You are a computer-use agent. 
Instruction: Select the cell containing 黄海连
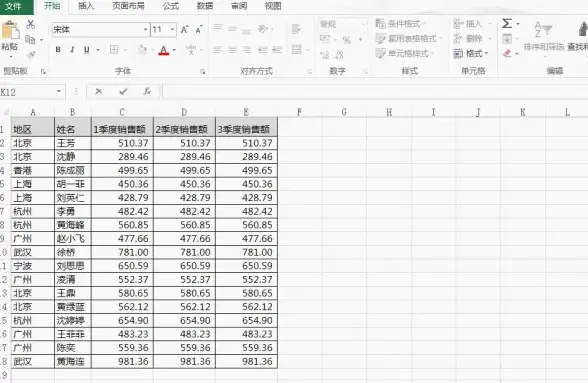72,362
